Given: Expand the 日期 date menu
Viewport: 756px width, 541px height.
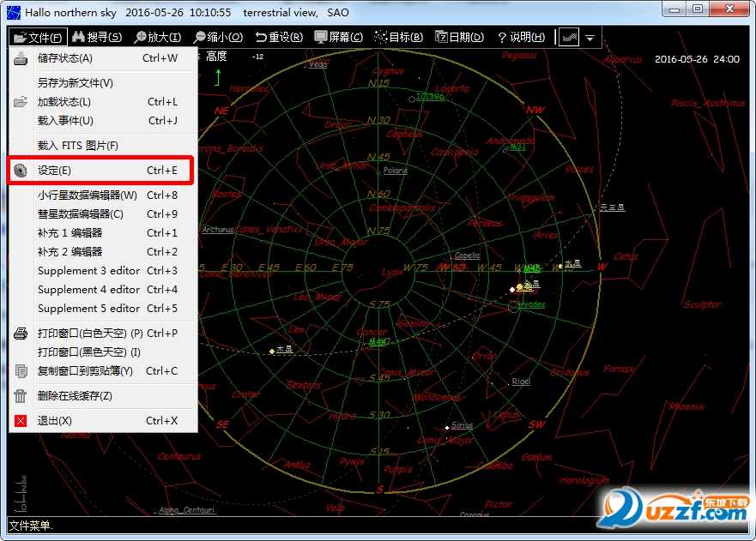Looking at the screenshot, I should [x=459, y=38].
